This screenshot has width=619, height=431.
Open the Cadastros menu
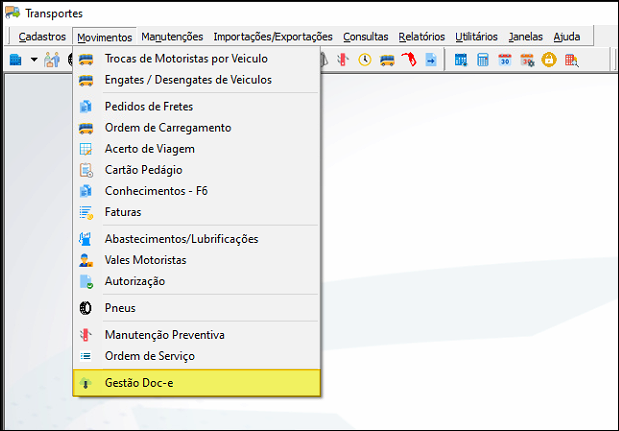coord(42,37)
